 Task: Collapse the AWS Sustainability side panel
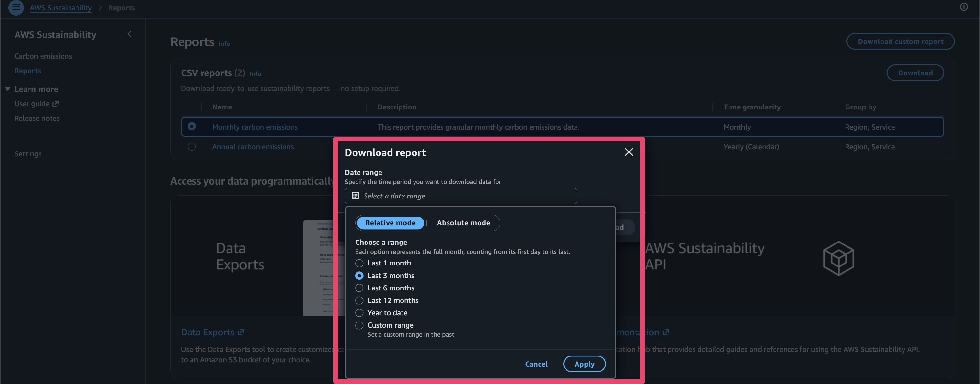click(x=129, y=34)
